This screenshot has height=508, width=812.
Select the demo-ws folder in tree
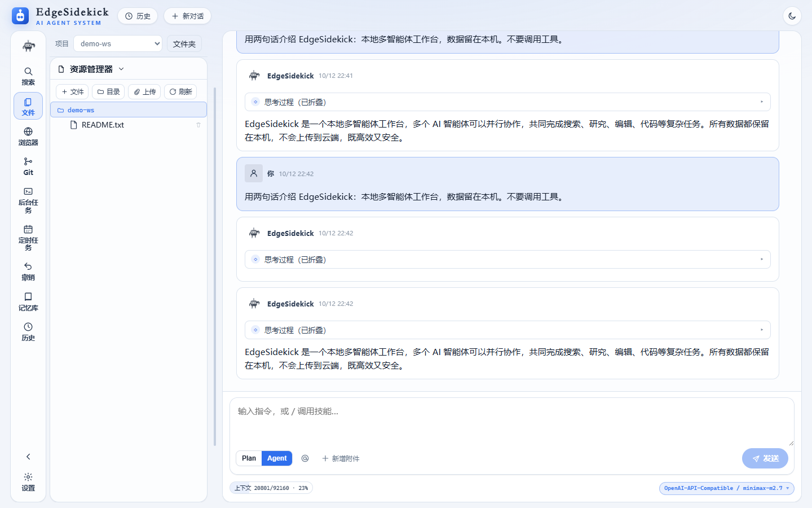(x=129, y=110)
